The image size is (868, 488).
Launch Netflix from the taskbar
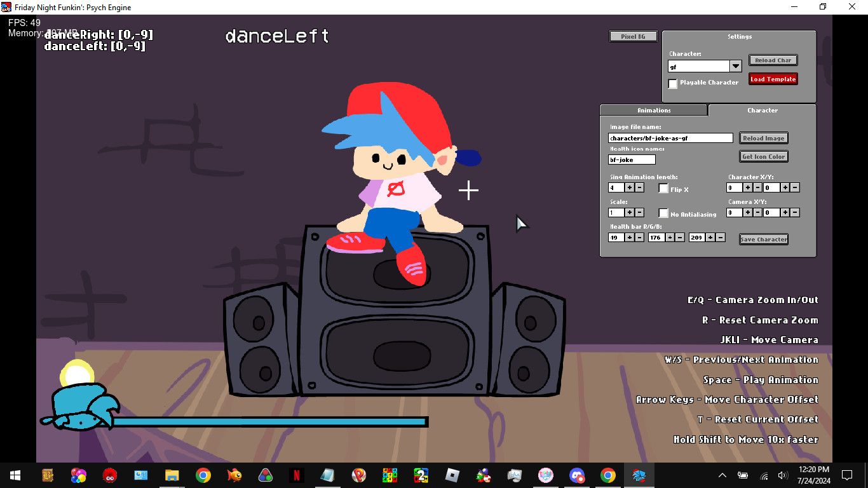coord(296,475)
